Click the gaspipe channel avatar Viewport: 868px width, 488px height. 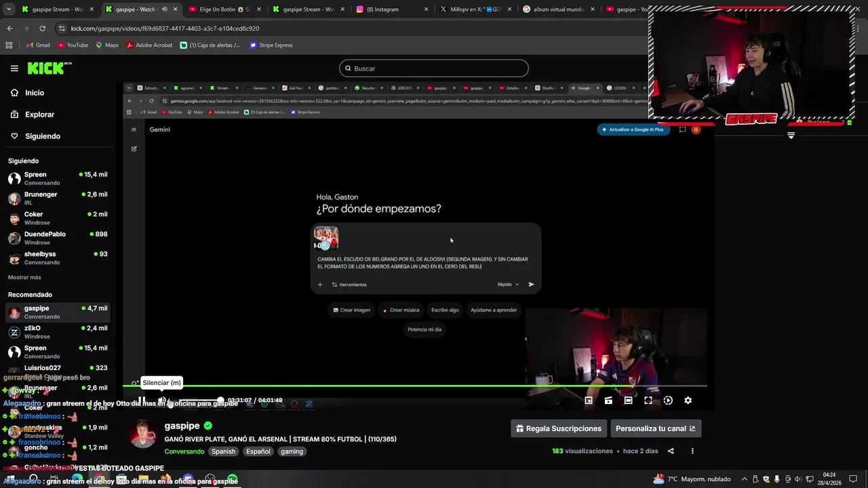point(143,434)
